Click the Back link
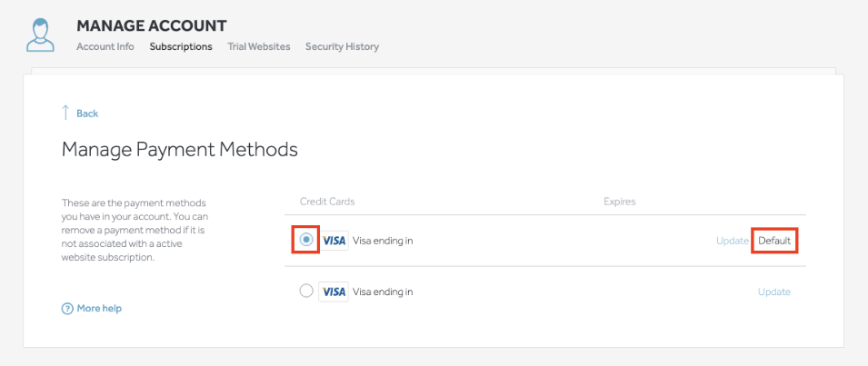Screen dimensions: 868x366 point(87,114)
